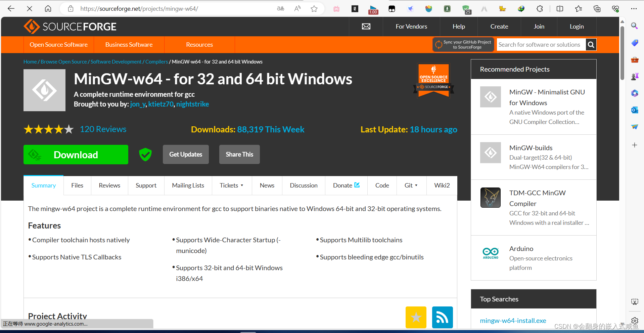This screenshot has height=333, width=644.
Task: Click the green Download button
Action: point(76,155)
